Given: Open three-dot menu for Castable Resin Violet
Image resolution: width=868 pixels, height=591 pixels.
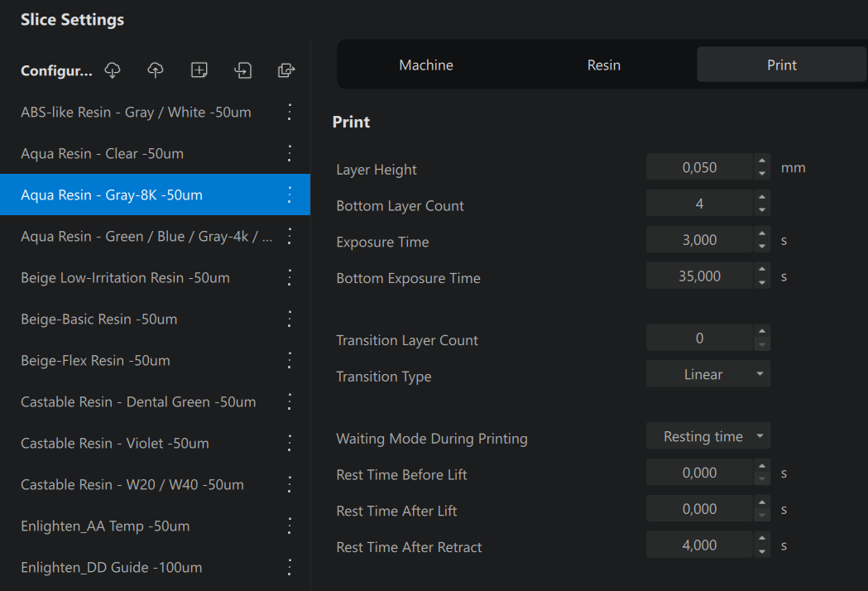Looking at the screenshot, I should click(x=290, y=443).
